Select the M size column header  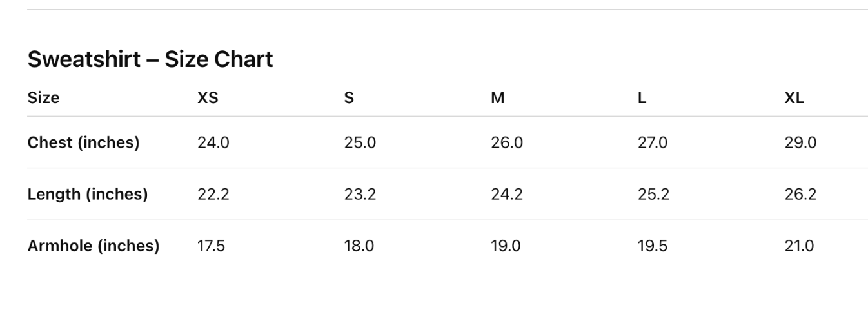coord(497,98)
